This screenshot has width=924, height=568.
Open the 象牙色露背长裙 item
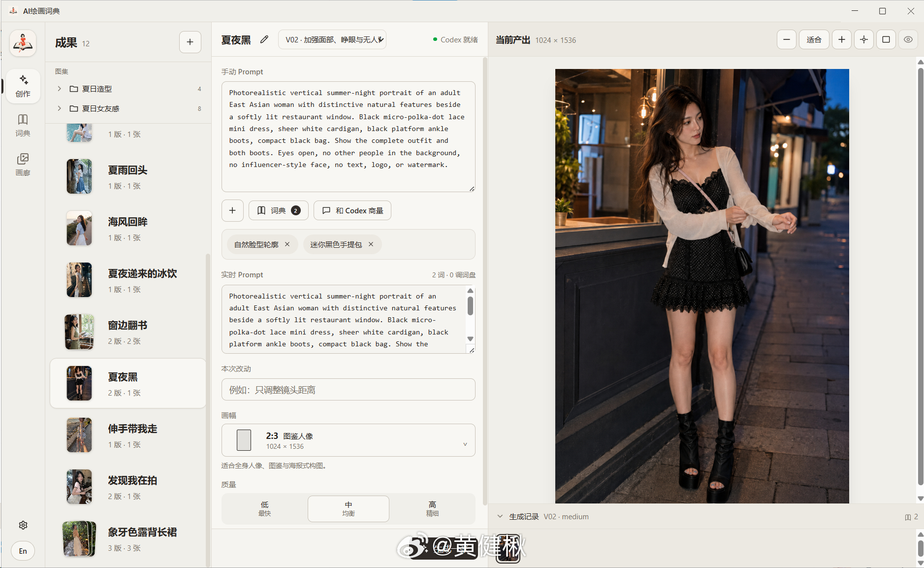pos(128,538)
